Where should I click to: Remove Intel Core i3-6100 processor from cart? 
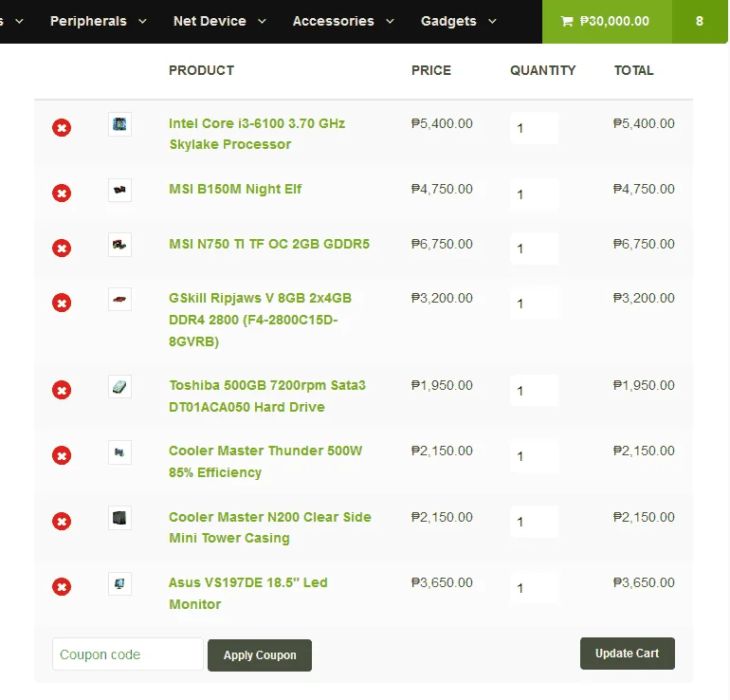coord(62,128)
